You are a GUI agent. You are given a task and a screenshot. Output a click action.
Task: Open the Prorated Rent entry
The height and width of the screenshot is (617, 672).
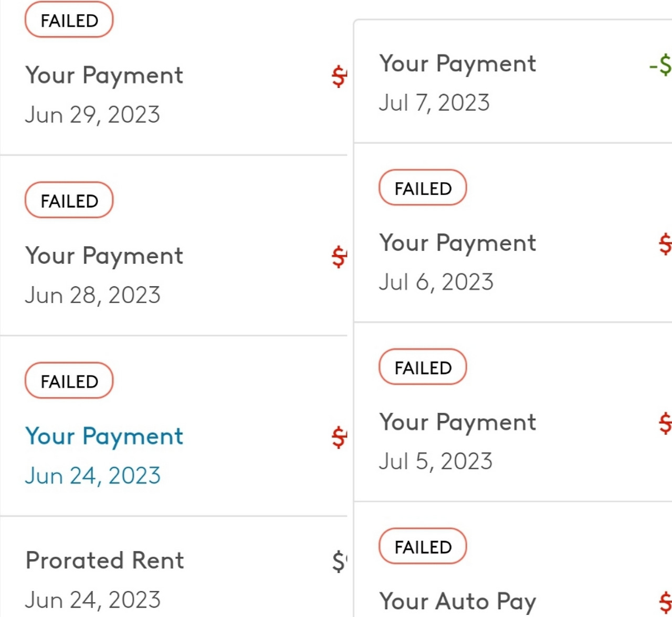[x=104, y=560]
